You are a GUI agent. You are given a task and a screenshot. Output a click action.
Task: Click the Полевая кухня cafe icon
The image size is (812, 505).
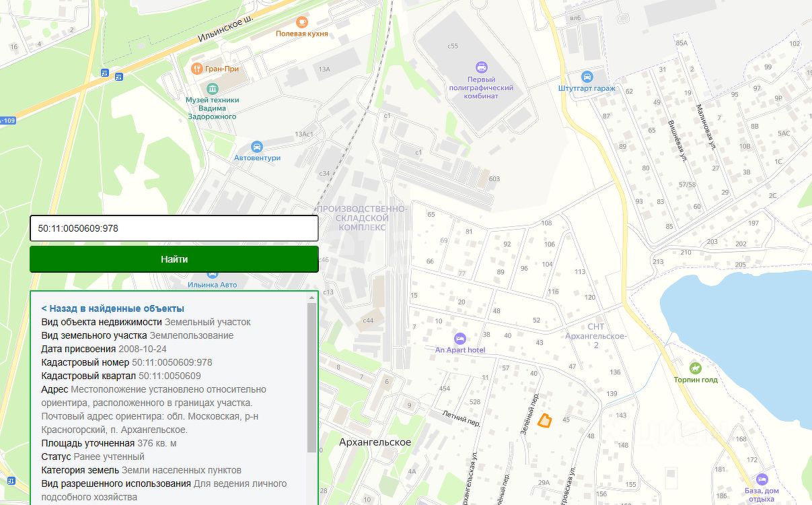302,22
